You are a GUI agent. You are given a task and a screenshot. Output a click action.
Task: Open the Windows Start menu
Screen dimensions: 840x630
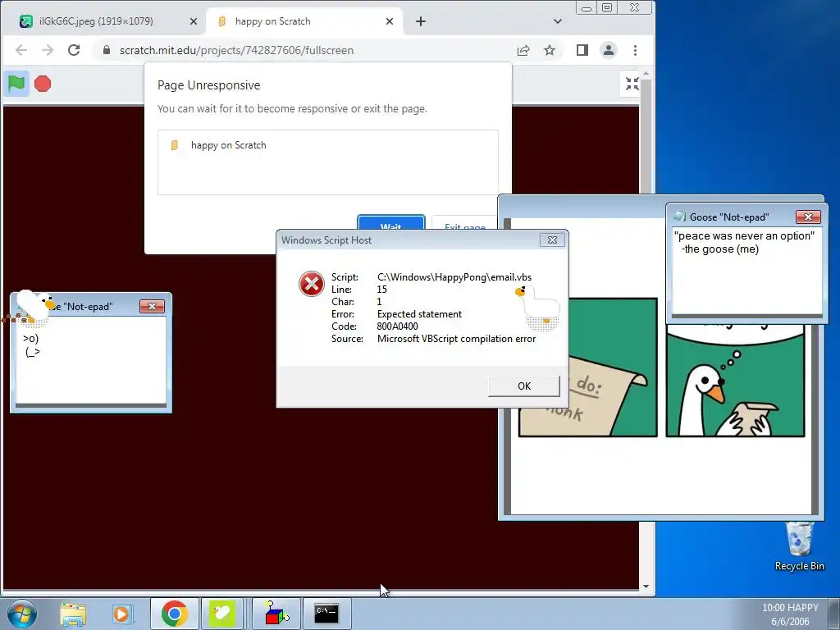point(22,614)
